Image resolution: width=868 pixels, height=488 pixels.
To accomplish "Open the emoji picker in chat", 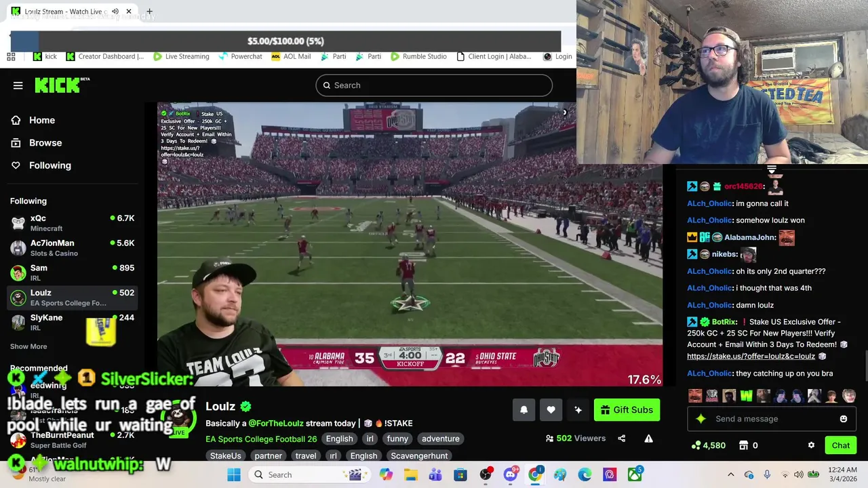I will click(843, 419).
